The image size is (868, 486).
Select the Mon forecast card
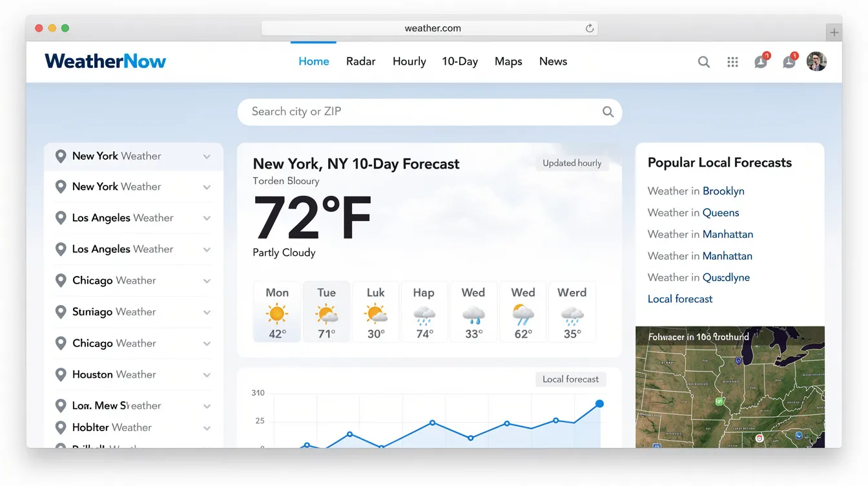coord(277,312)
